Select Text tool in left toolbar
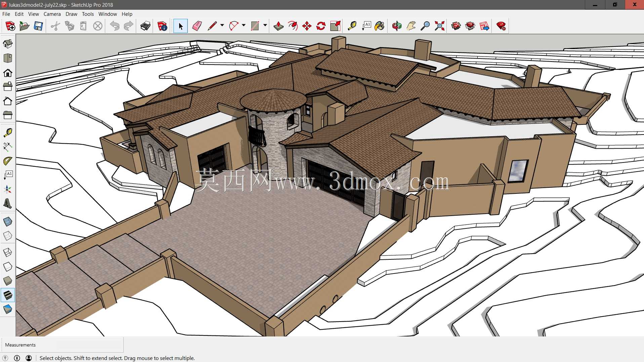Viewport: 644px width, 362px height. point(8,175)
